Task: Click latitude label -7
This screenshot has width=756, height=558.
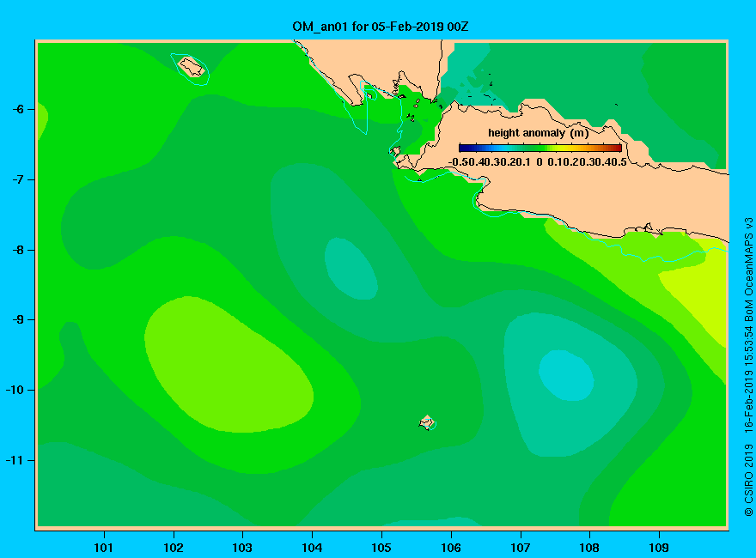Action: (18, 179)
